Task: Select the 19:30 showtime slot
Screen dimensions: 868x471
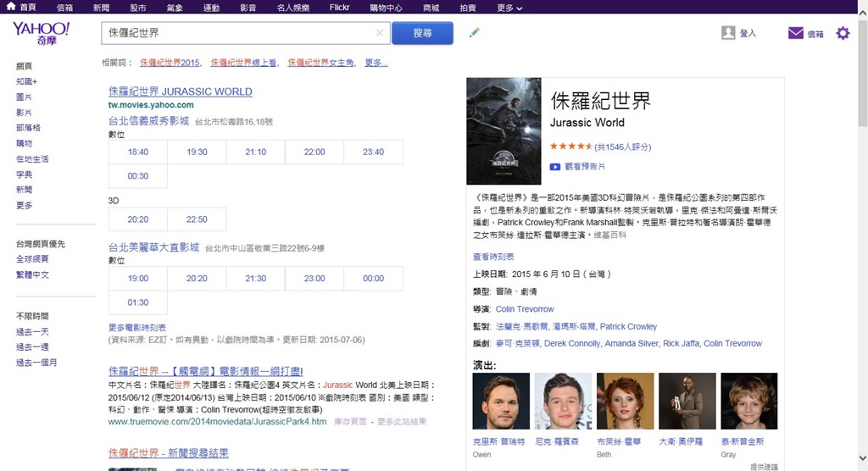Action: (x=197, y=152)
